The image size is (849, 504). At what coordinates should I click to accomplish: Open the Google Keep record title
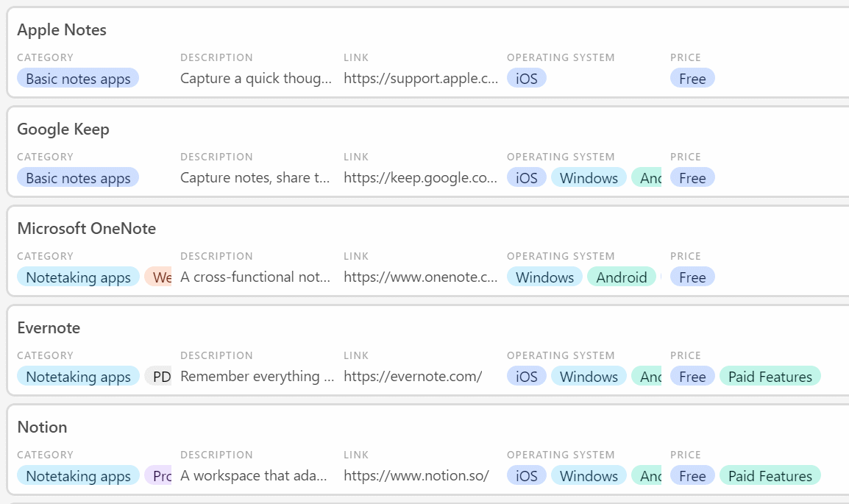pyautogui.click(x=63, y=129)
